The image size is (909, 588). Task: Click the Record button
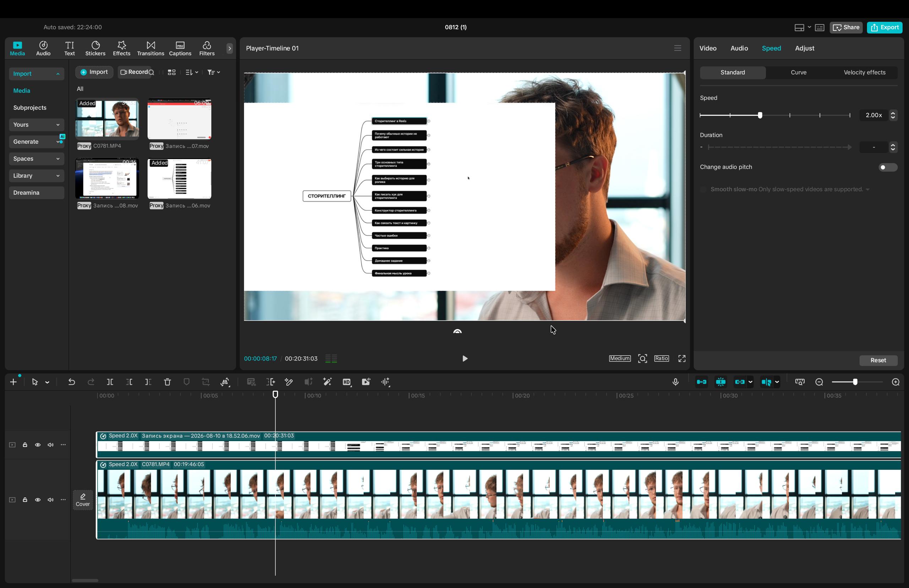134,72
